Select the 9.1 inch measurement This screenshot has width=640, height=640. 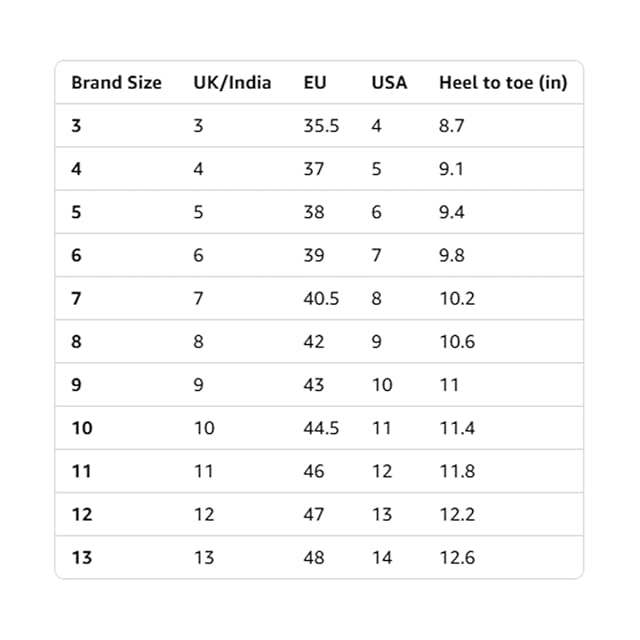click(452, 169)
